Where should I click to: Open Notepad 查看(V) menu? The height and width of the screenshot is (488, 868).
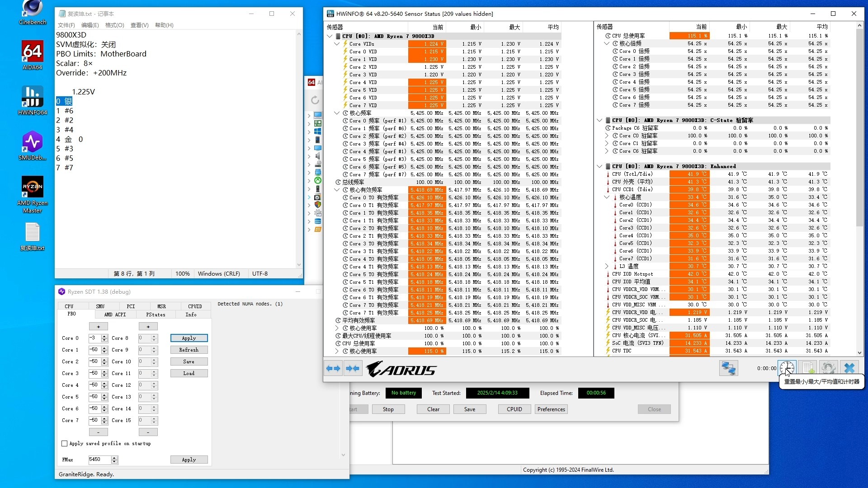tap(139, 25)
